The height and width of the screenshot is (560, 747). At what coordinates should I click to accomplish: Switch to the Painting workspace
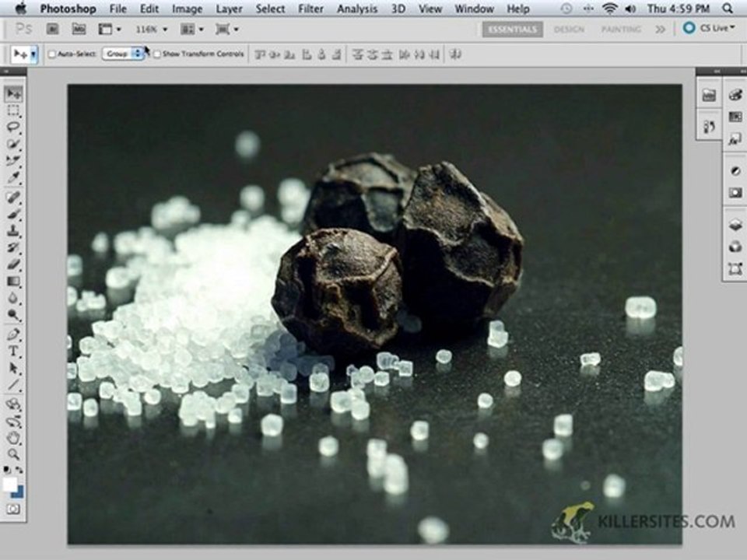[621, 30]
